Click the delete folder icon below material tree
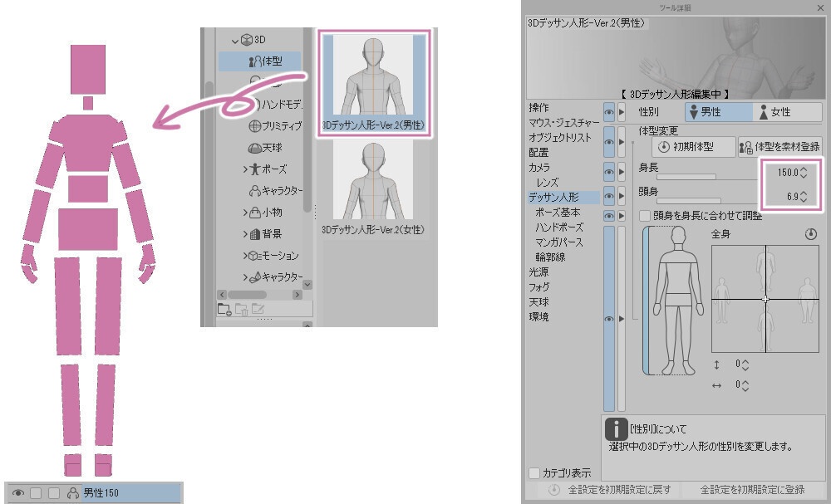 point(241,310)
